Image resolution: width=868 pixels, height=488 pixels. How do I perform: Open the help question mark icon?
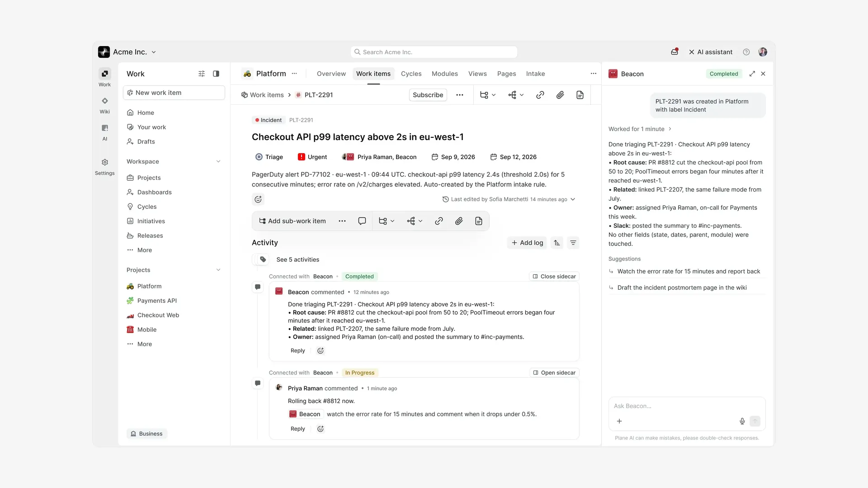746,52
